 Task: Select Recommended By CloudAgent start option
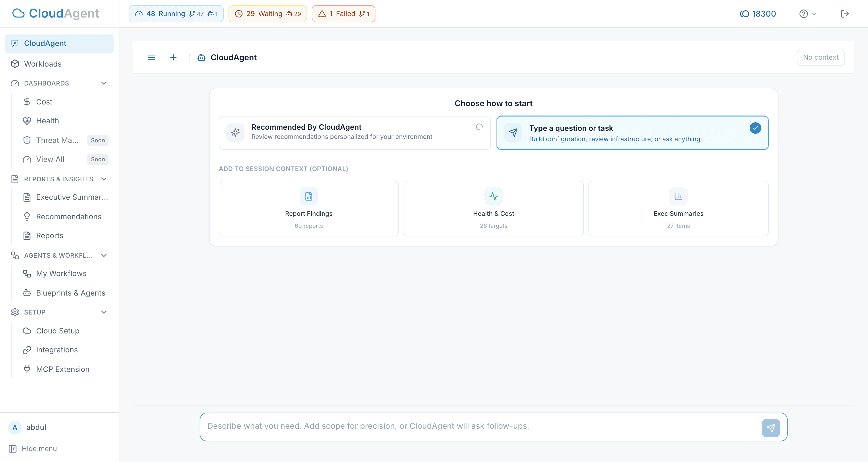click(x=354, y=133)
